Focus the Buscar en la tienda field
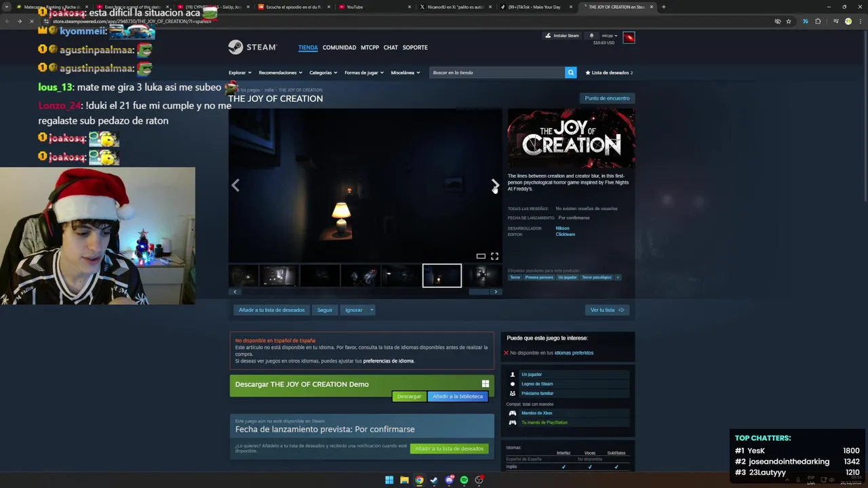Screen dimensions: 868x488 tap(498, 73)
